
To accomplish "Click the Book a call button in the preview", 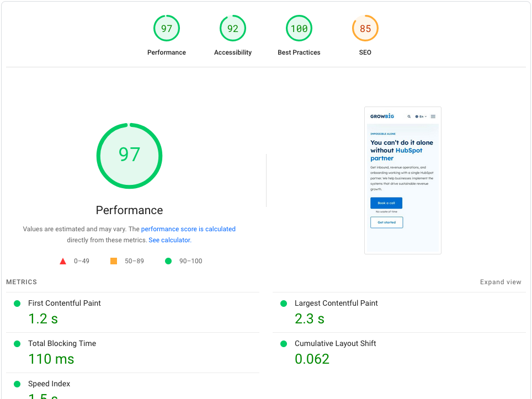I will 386,203.
